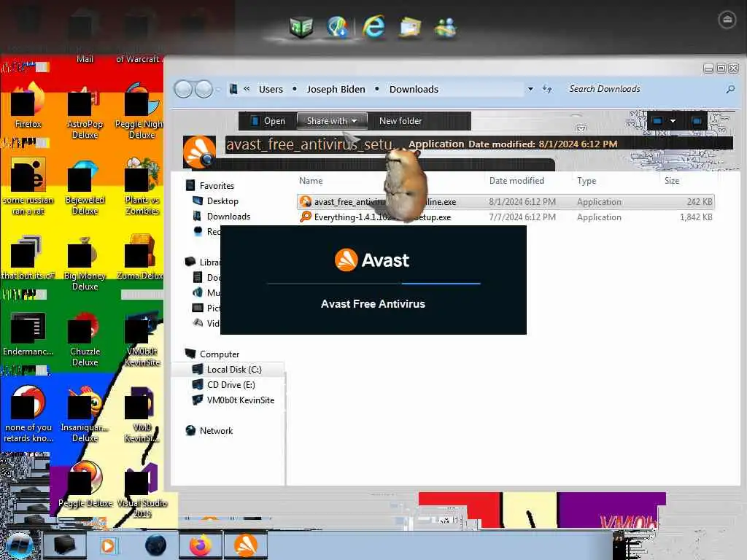Open the Peggle Deluxe desktop icon

[85, 484]
